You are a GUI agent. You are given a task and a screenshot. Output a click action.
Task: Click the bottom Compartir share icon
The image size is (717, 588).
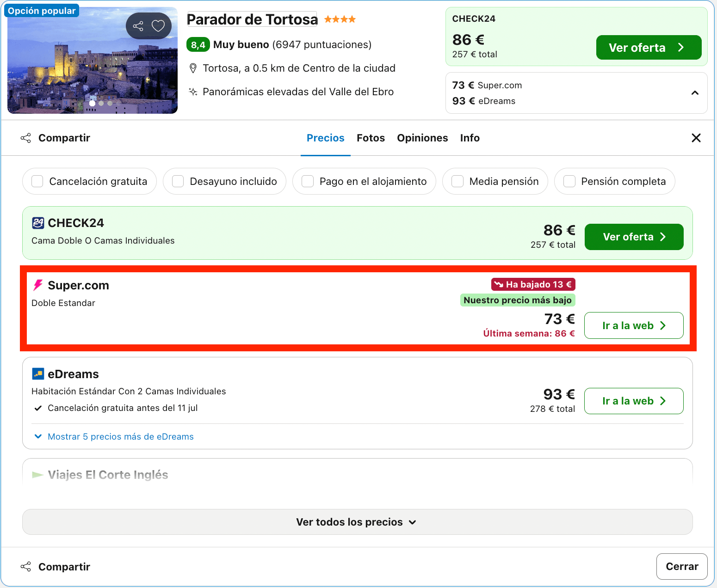pos(26,567)
